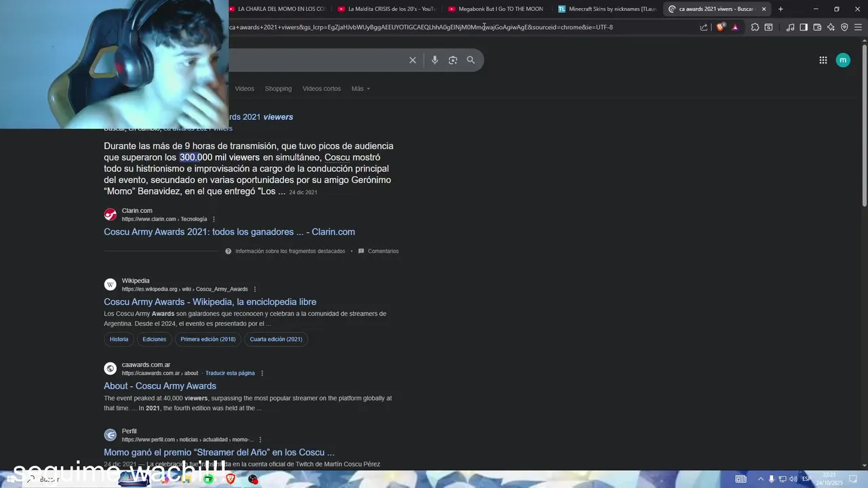The width and height of the screenshot is (868, 488).
Task: Open the media control music note icon
Action: pos(790,27)
